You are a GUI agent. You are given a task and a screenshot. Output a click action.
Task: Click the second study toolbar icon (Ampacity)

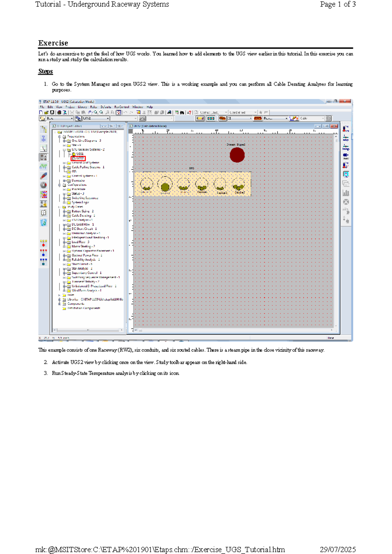pyautogui.click(x=346, y=138)
